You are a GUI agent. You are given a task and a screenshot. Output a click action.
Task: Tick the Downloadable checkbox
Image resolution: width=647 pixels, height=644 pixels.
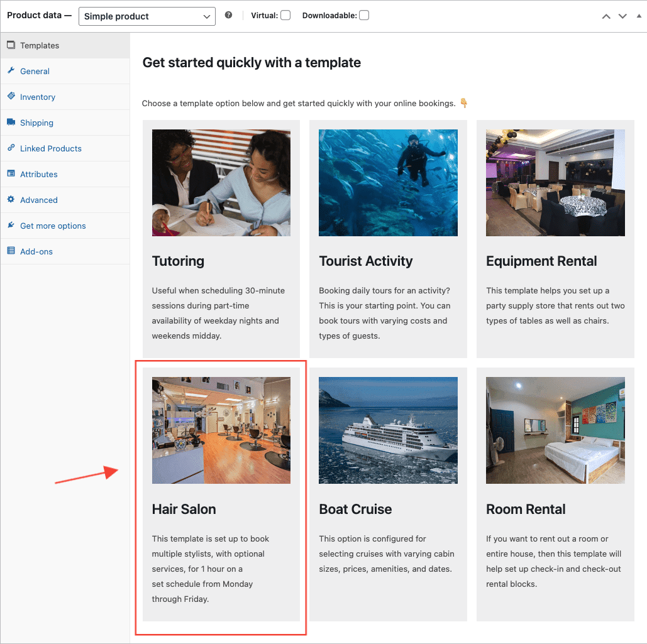click(364, 15)
